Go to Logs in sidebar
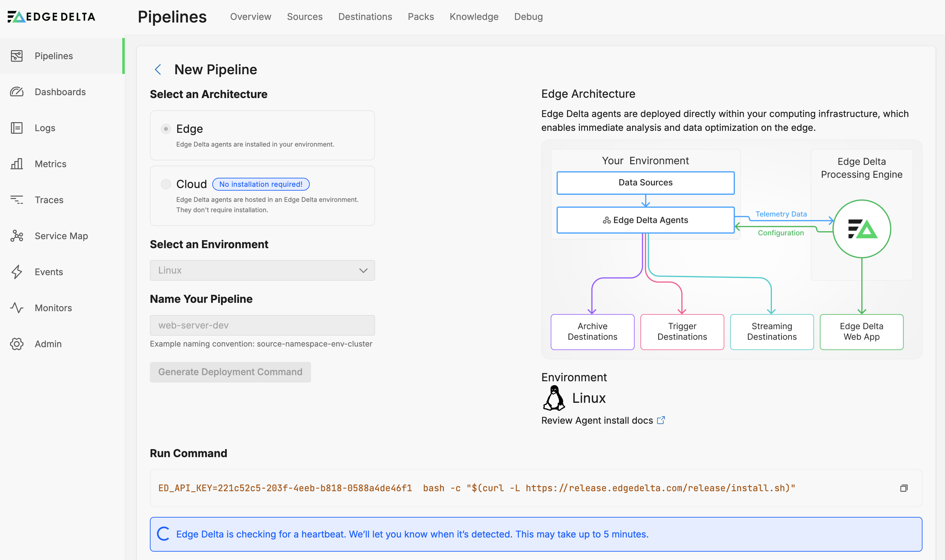Viewport: 945px width, 560px height. [x=62, y=128]
